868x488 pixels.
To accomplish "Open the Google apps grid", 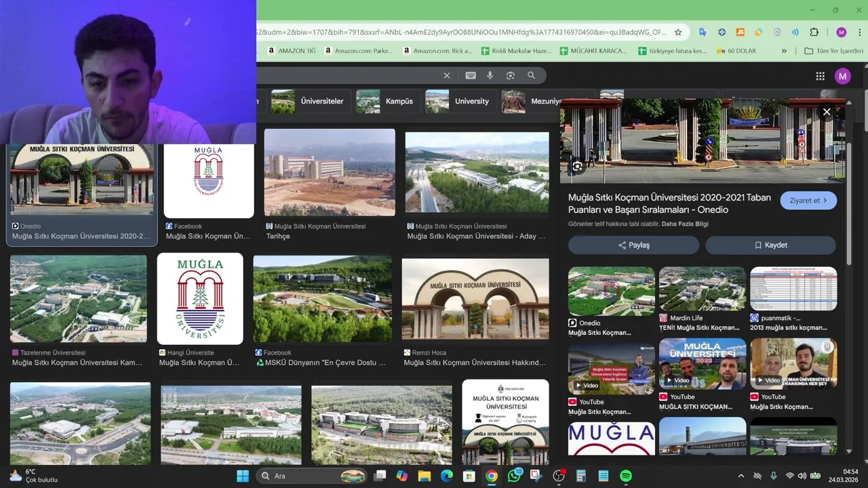I will point(820,76).
